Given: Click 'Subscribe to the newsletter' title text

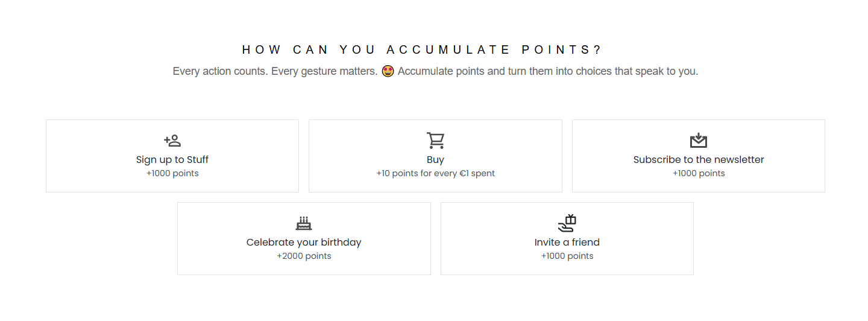Looking at the screenshot, I should pyautogui.click(x=698, y=160).
